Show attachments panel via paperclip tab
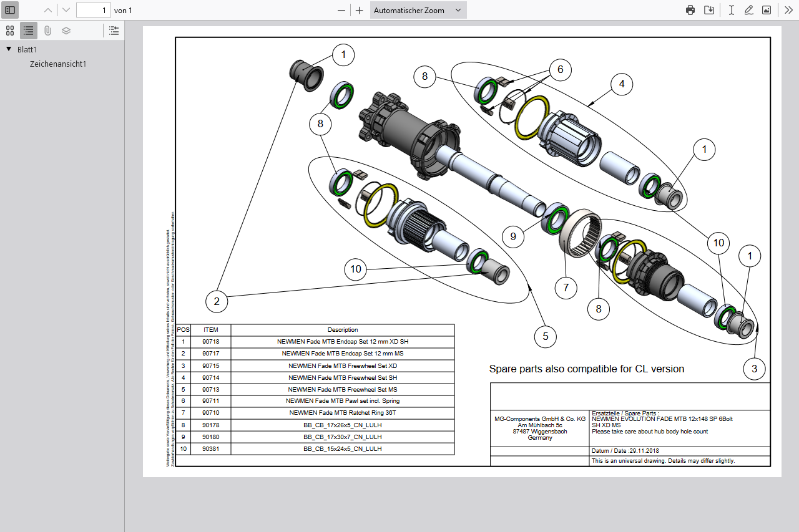Viewport: 799px width, 532px height. [47, 30]
